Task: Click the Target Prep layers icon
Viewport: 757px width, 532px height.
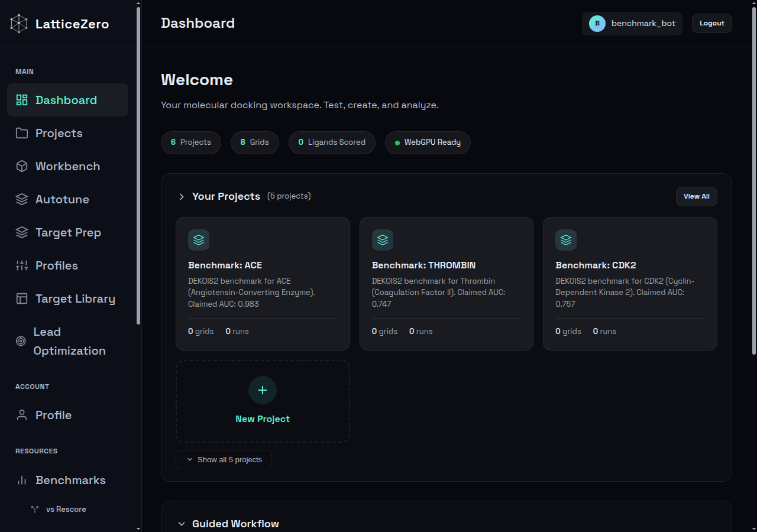Action: pyautogui.click(x=22, y=232)
